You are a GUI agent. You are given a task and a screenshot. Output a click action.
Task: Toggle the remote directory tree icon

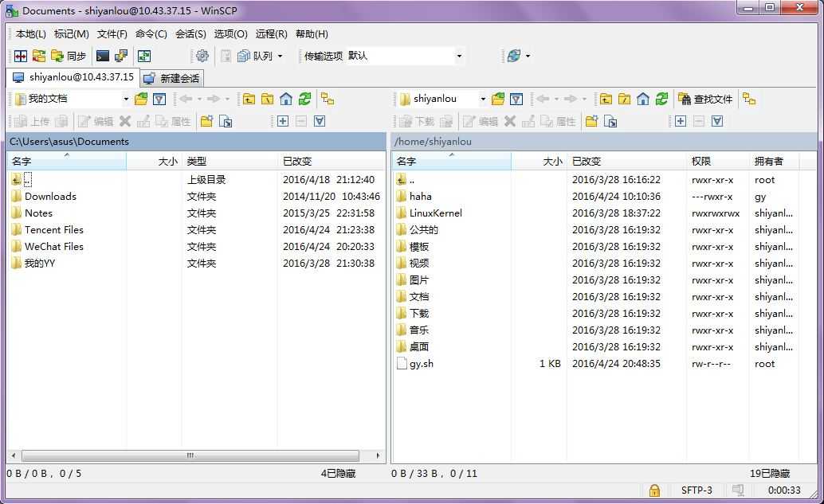click(x=749, y=99)
